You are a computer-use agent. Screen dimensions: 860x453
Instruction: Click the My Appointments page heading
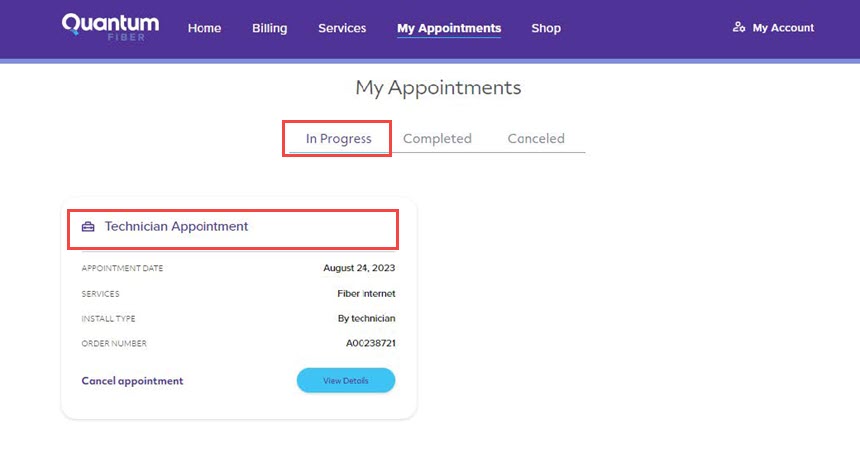[438, 88]
